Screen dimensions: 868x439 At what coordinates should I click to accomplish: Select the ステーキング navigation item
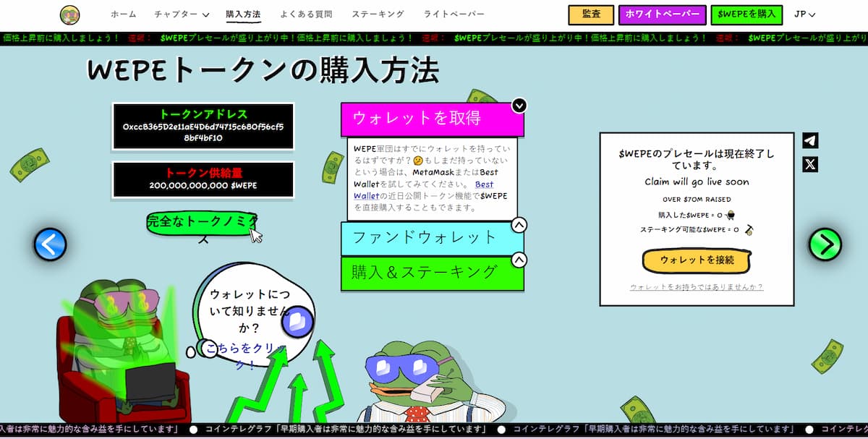point(378,14)
